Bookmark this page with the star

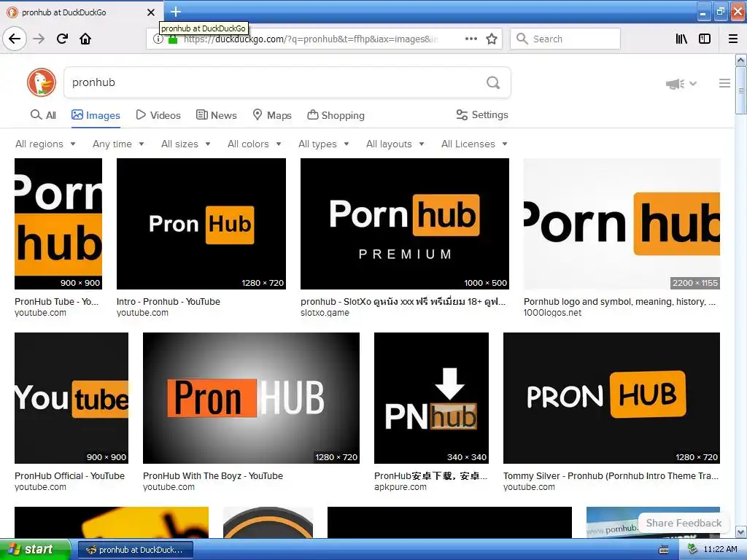(492, 39)
